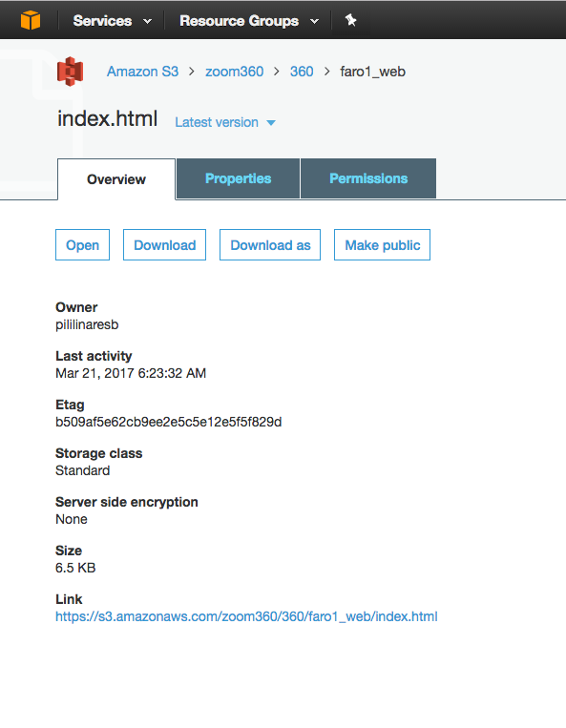The width and height of the screenshot is (566, 728).
Task: Click the Open button
Action: (83, 244)
